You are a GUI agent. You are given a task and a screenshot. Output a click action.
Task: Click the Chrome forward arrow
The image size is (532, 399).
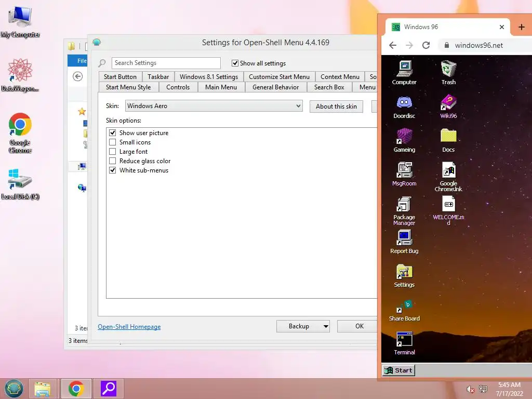pyautogui.click(x=409, y=45)
